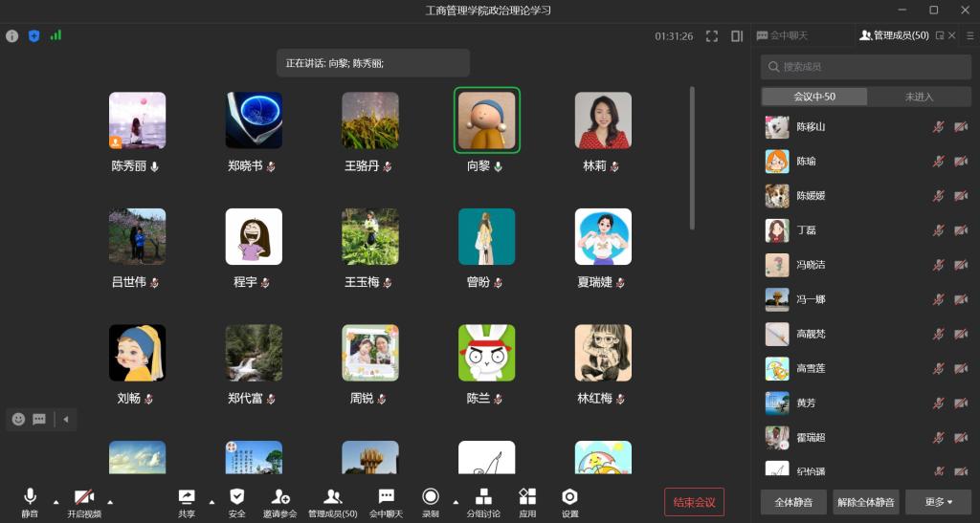The height and width of the screenshot is (523, 980).
Task: Click the Invite participants icon
Action: tap(280, 497)
